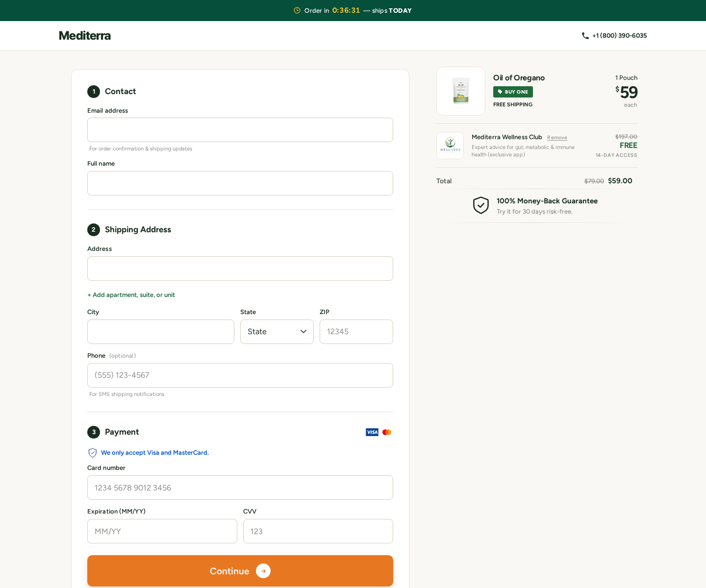Focus the Phone number field
Image resolution: width=706 pixels, height=588 pixels.
[x=240, y=375]
